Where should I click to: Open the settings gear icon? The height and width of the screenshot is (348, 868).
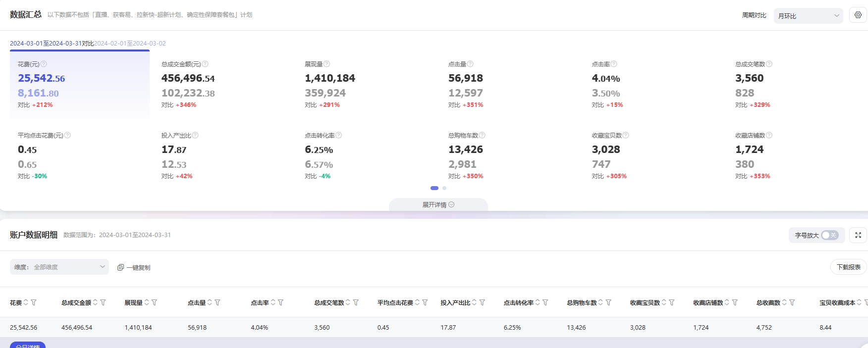[858, 15]
